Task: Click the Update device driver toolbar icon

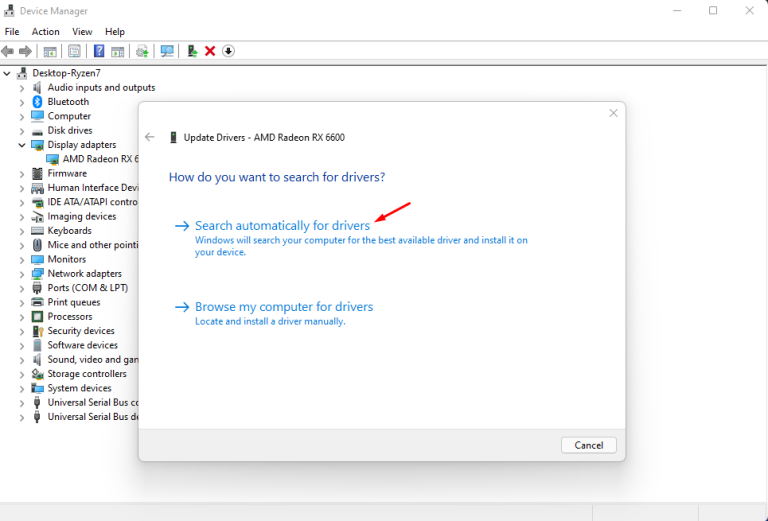Action: (192, 51)
